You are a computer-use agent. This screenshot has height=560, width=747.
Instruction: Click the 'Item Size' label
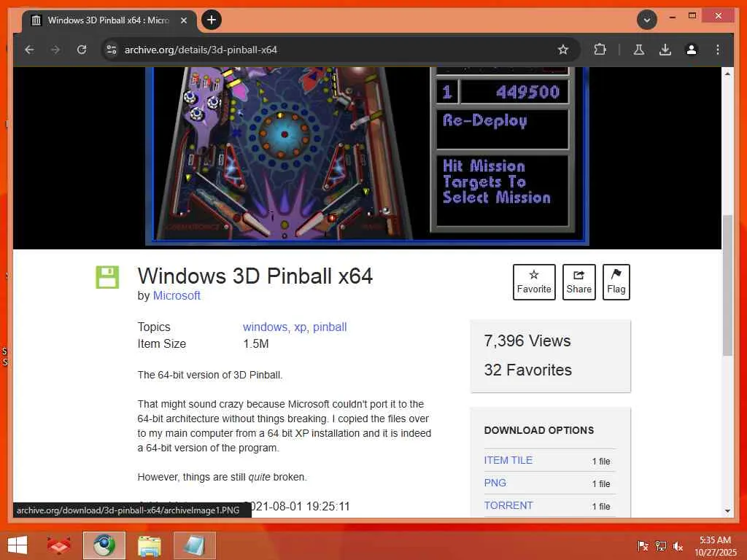pos(161,344)
